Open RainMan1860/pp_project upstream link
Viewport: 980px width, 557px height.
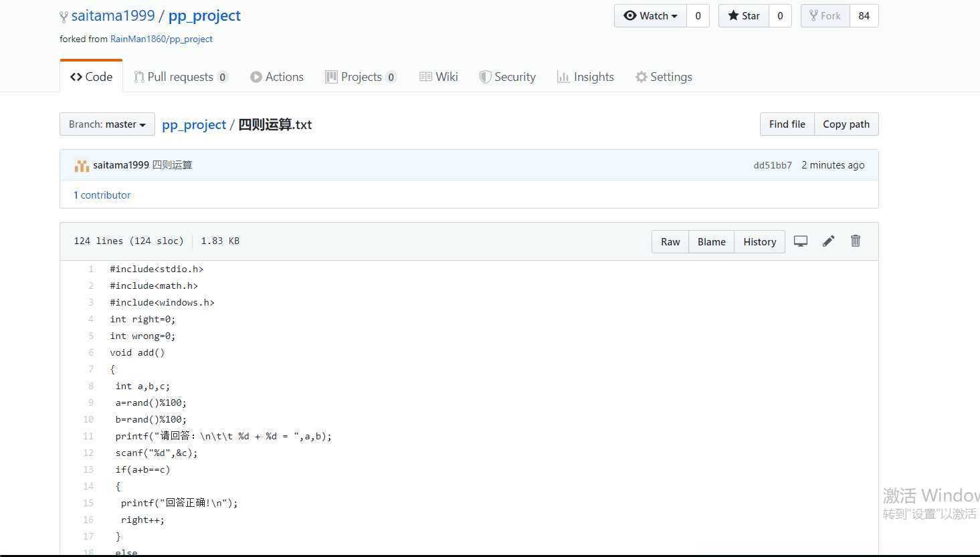[161, 39]
